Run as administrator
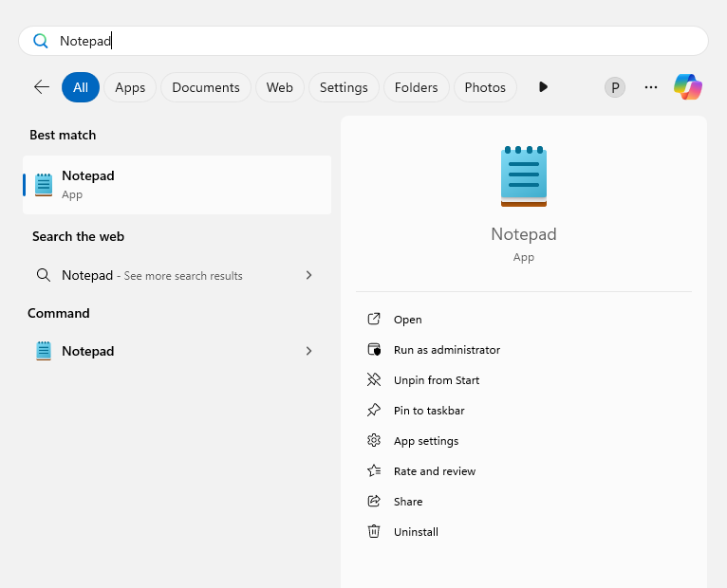727x588 pixels. [446, 350]
